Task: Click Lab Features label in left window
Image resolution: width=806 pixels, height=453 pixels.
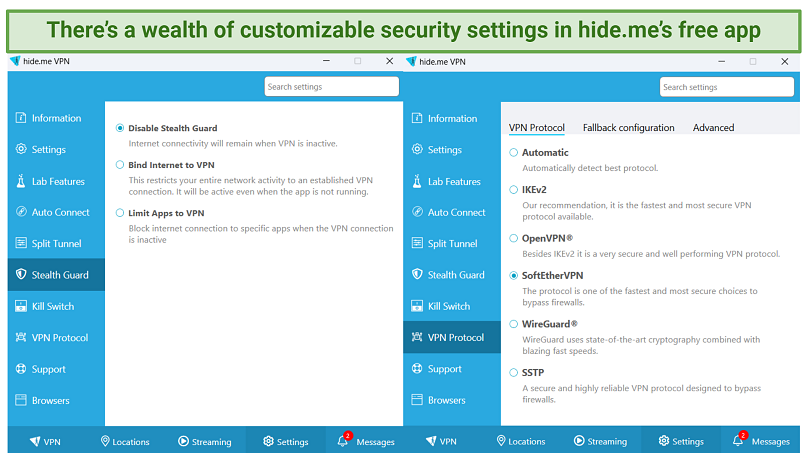Action: 58,182
